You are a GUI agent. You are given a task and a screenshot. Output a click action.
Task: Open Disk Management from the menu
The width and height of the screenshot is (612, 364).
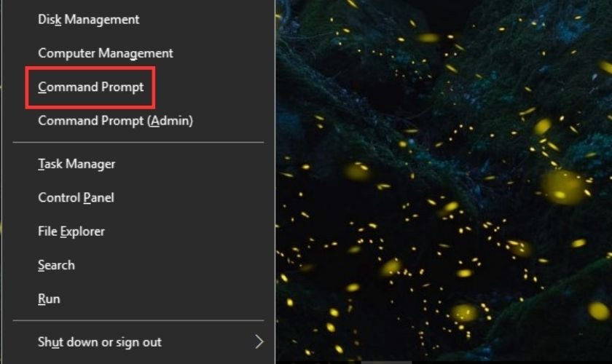(88, 20)
